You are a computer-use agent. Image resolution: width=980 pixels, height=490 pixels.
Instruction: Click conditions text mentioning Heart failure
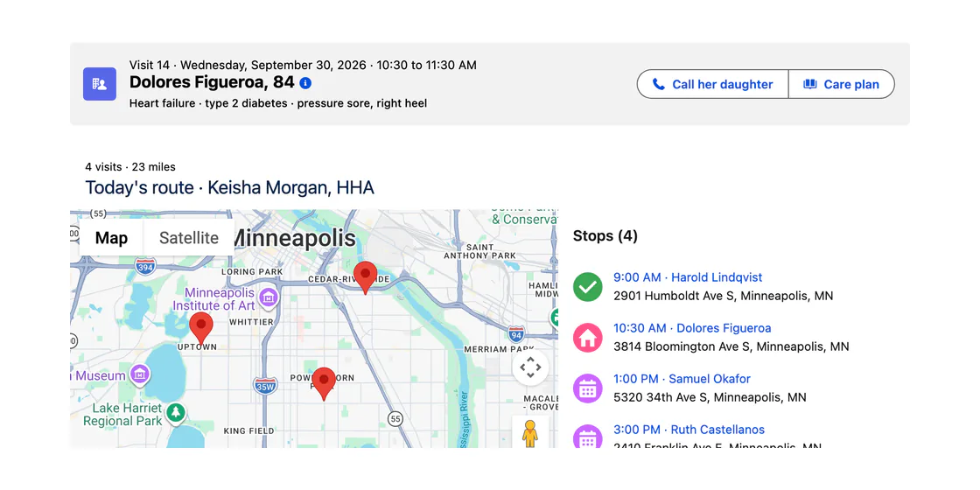point(278,103)
